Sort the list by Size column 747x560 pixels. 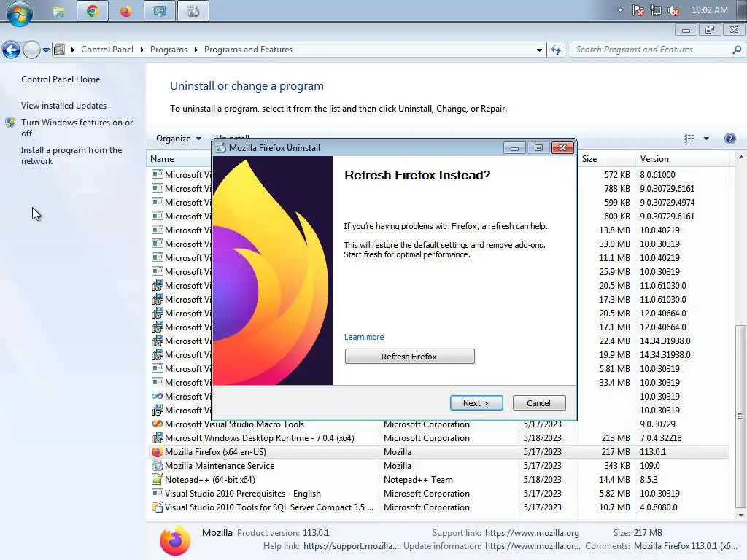pos(589,159)
